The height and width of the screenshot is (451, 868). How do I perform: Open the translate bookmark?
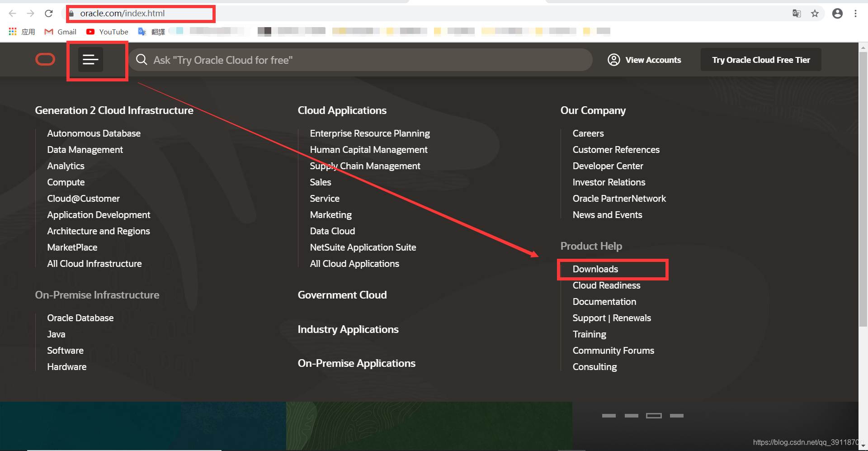tap(151, 31)
